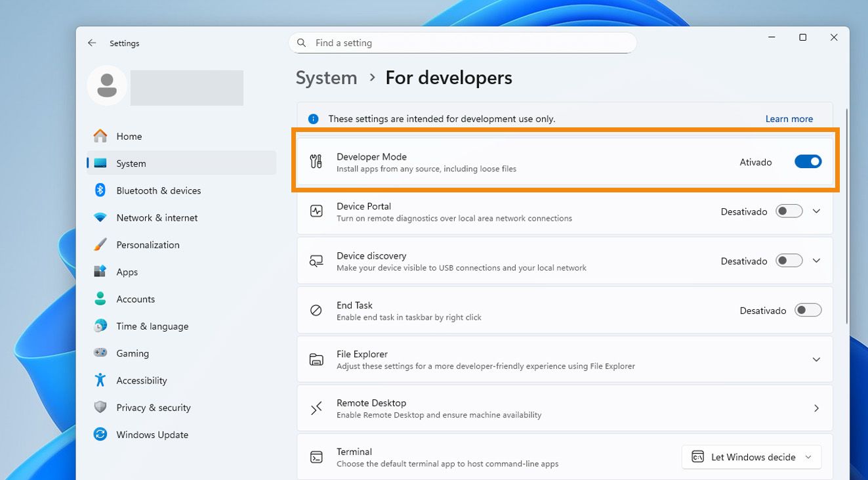The height and width of the screenshot is (480, 868).
Task: Open the Apps settings page
Action: coord(127,272)
